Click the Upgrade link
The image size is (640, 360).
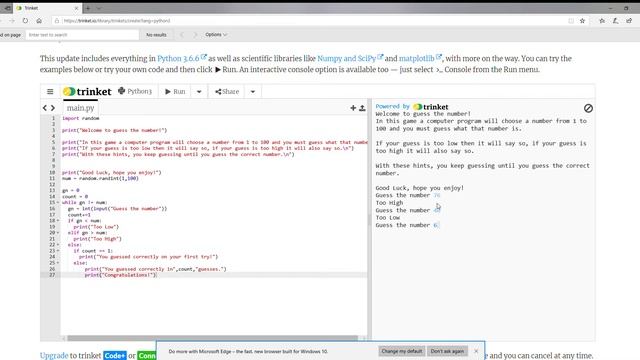54,356
